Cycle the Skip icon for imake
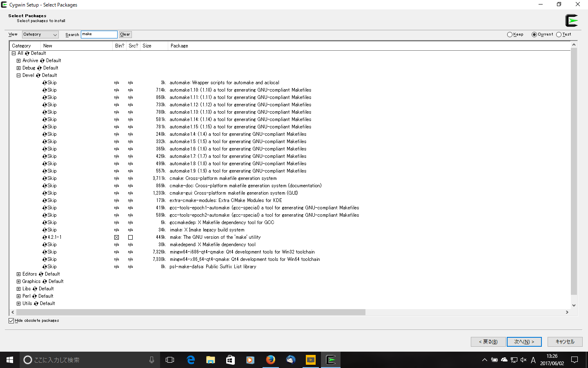Screen dimensions: 588x368 45,230
